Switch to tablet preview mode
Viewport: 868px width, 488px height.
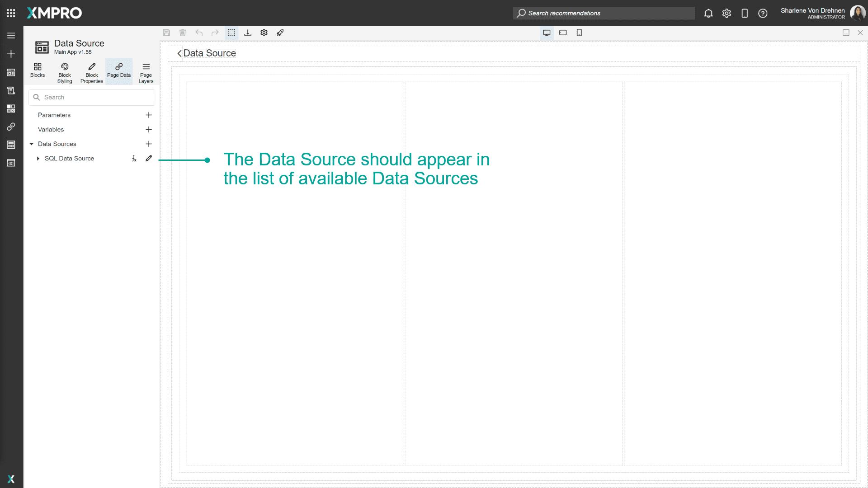click(x=563, y=33)
